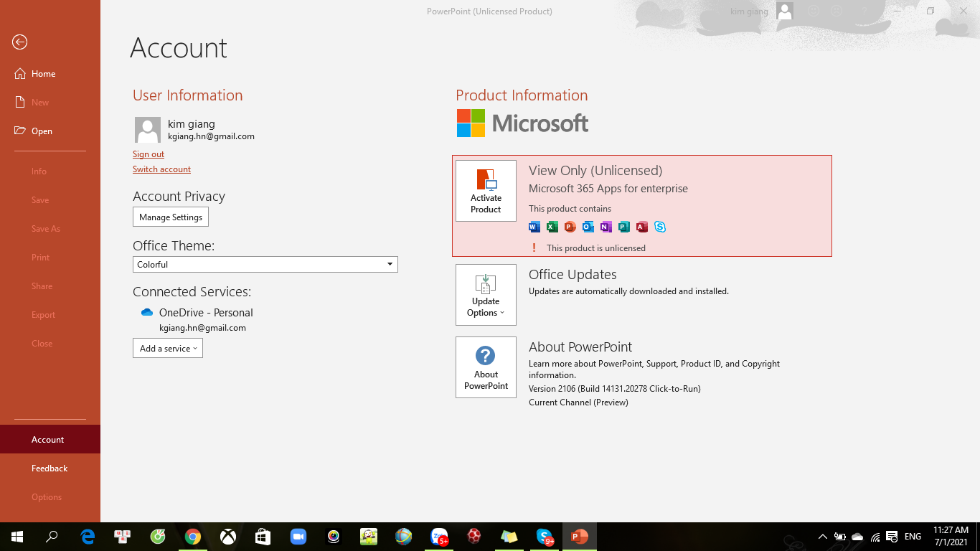Open Xbox app from the taskbar
This screenshot has height=551, width=980.
[228, 537]
